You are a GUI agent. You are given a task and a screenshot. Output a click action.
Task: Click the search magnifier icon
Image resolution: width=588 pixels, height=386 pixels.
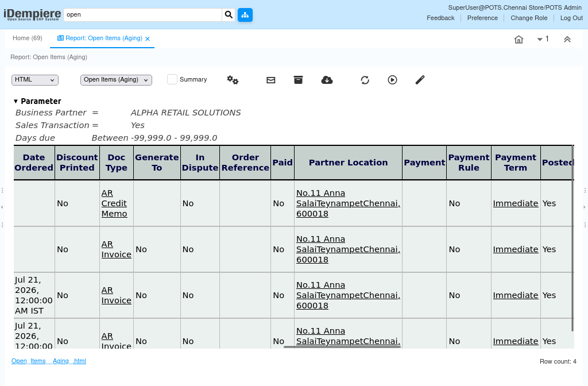(229, 14)
